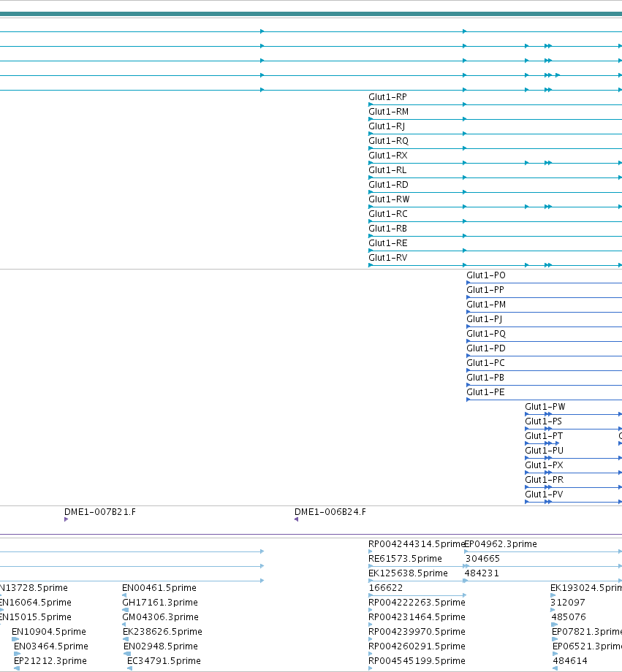Select protein feature Glut1-PB
Viewport: 622px width, 672px height.
point(485,377)
